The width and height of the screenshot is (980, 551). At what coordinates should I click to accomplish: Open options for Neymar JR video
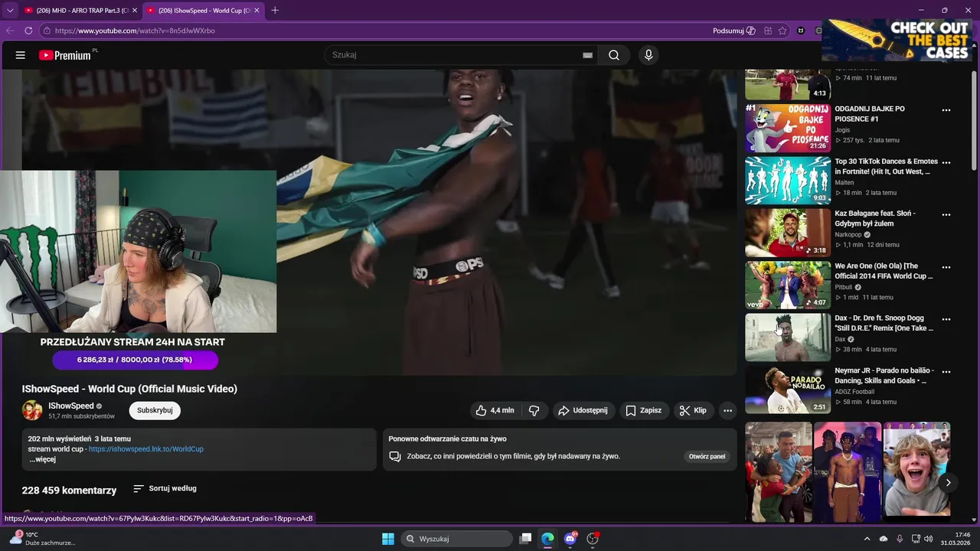(946, 372)
